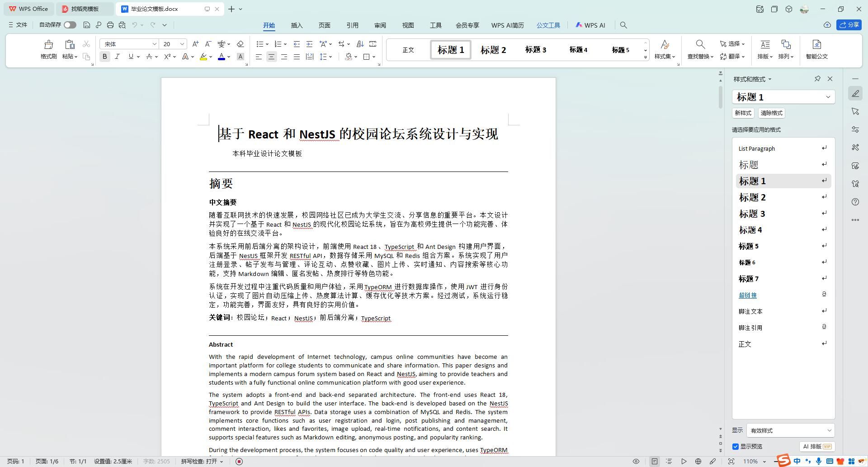Open the font name dropdown
The width and height of the screenshot is (868, 467).
154,44
